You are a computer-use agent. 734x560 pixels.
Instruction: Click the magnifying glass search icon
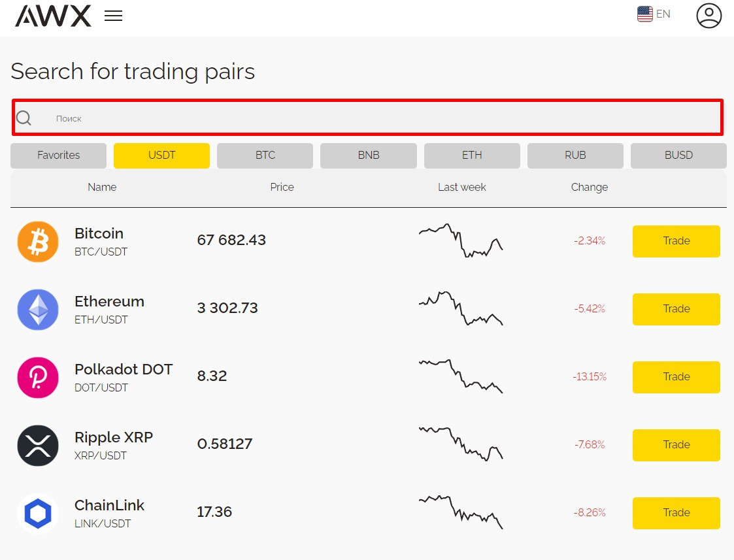tap(24, 118)
